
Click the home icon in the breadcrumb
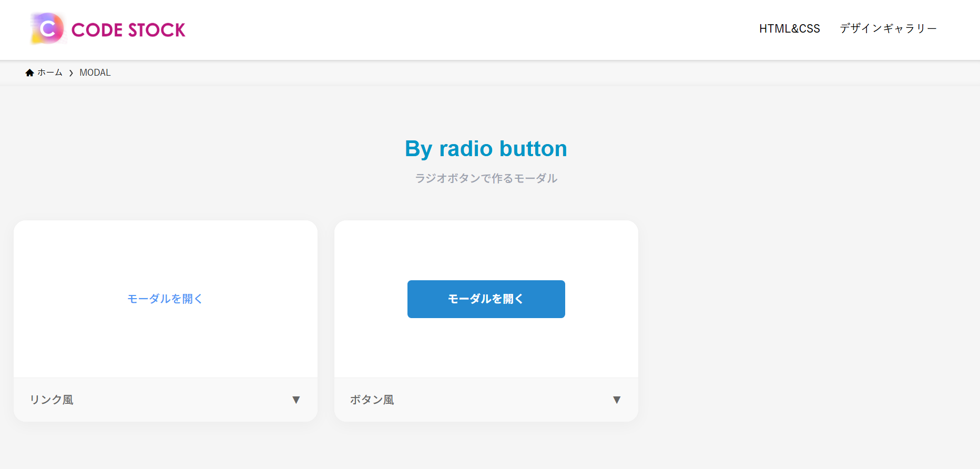pyautogui.click(x=29, y=72)
